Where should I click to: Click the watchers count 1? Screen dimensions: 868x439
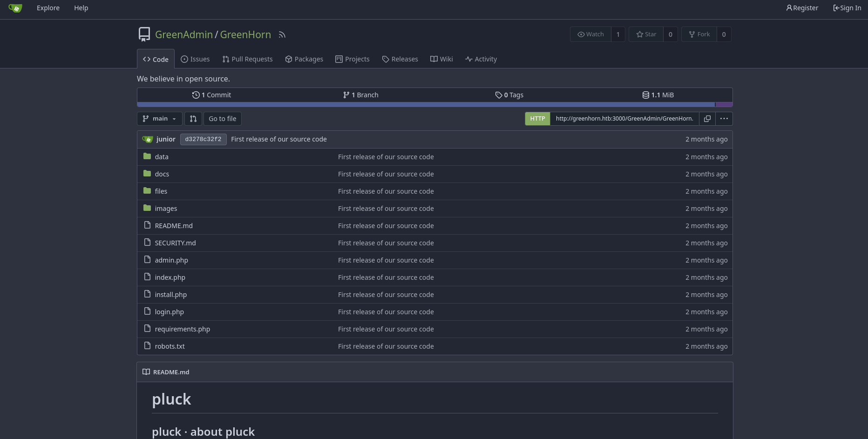618,34
